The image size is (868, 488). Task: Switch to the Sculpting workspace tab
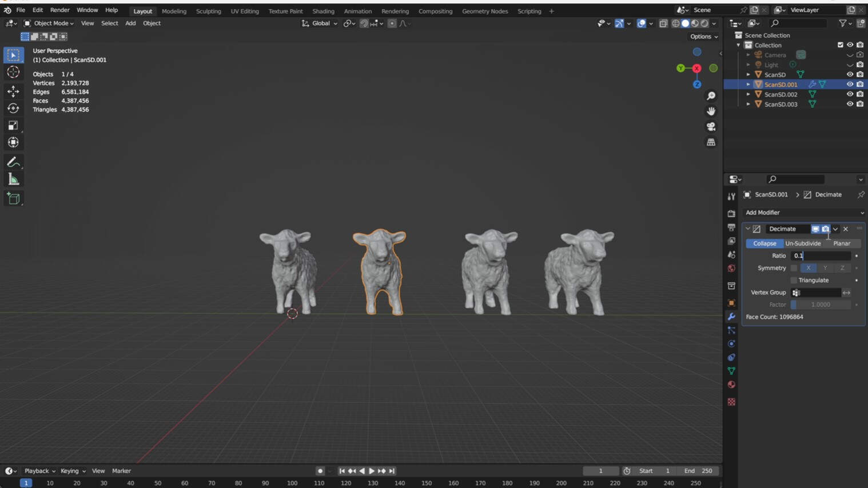(208, 11)
